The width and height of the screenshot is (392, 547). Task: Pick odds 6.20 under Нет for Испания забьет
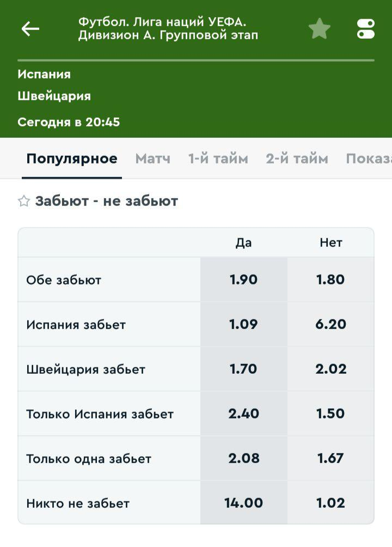tap(330, 324)
